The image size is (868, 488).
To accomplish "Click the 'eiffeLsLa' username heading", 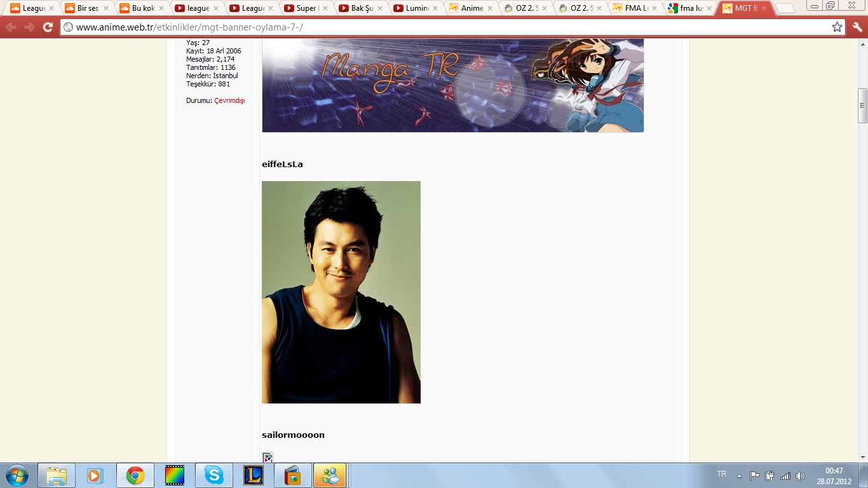I will click(282, 164).
